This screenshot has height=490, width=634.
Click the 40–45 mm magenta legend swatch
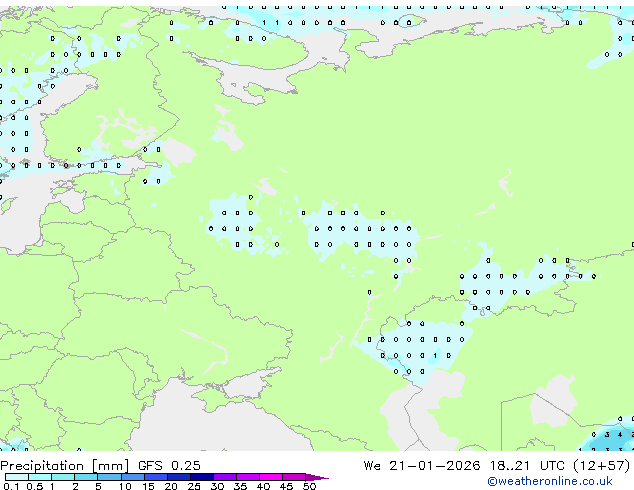(271, 477)
